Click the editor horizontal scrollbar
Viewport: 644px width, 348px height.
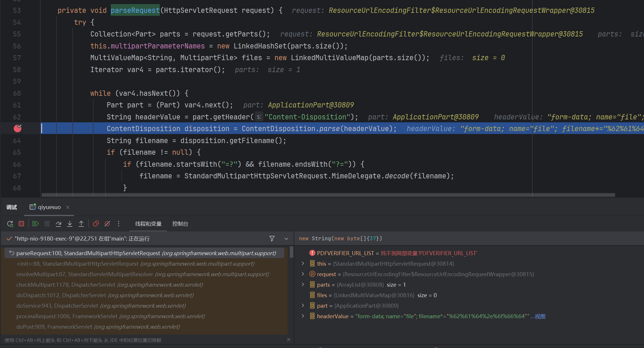(x=328, y=195)
